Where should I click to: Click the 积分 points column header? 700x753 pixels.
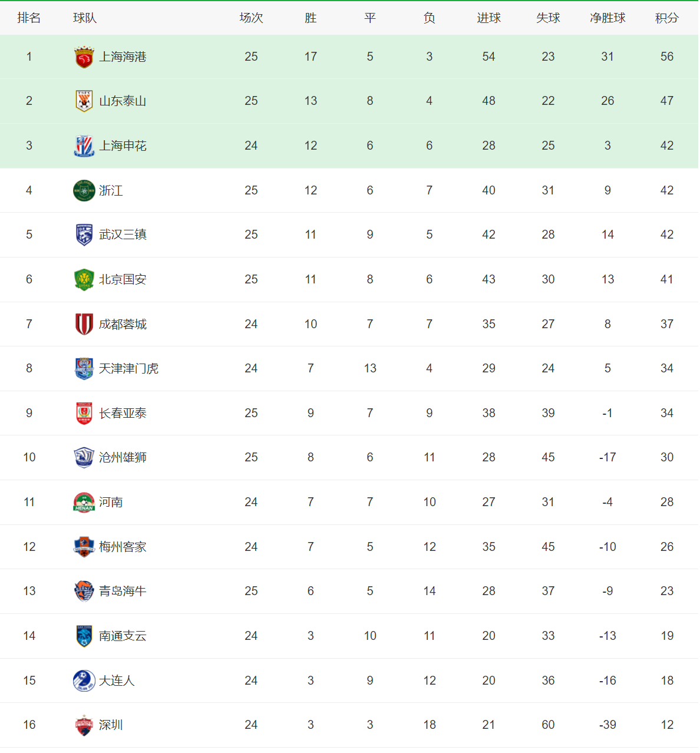[666, 18]
